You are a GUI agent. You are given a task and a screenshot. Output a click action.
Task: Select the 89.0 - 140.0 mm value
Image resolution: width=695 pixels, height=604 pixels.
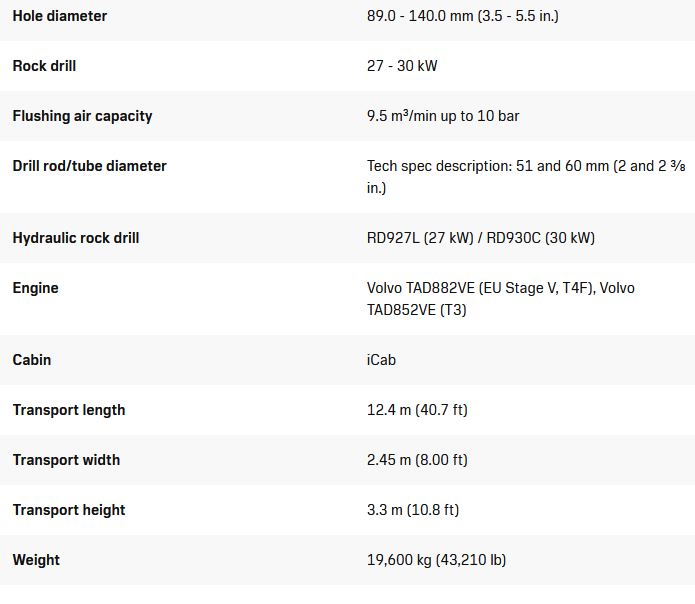463,16
